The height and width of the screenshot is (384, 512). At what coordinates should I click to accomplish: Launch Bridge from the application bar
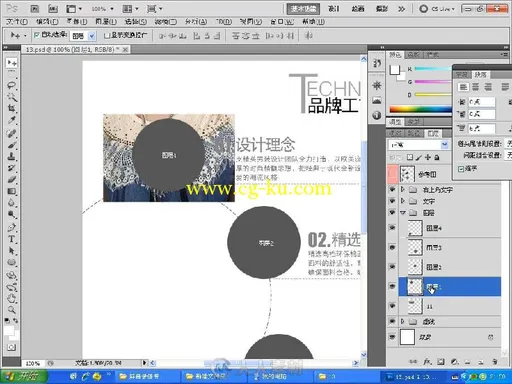pos(35,9)
